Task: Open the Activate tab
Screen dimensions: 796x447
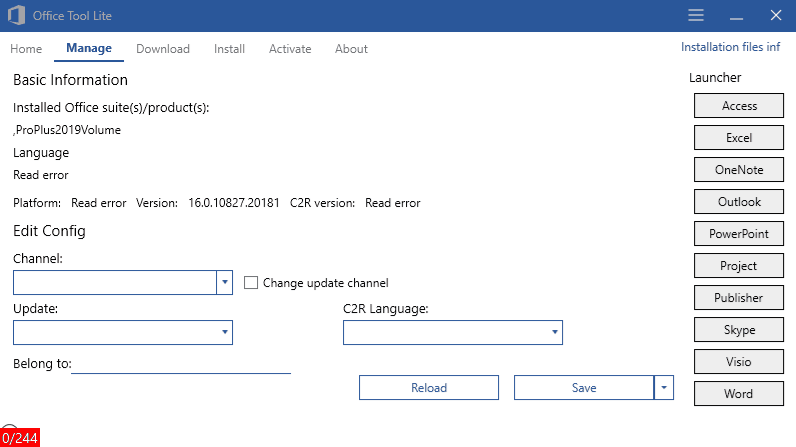Action: (x=290, y=49)
